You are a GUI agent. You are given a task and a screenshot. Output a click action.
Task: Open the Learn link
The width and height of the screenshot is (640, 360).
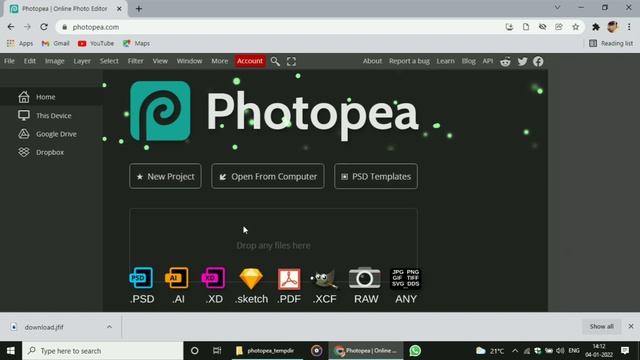445,61
